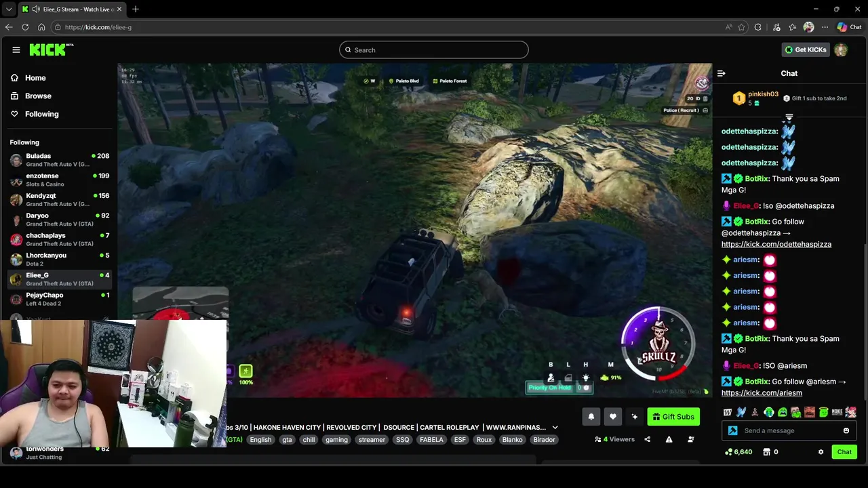Viewport: 868px width, 488px height.
Task: Open PejayChapo channel in Following list
Action: [60, 299]
